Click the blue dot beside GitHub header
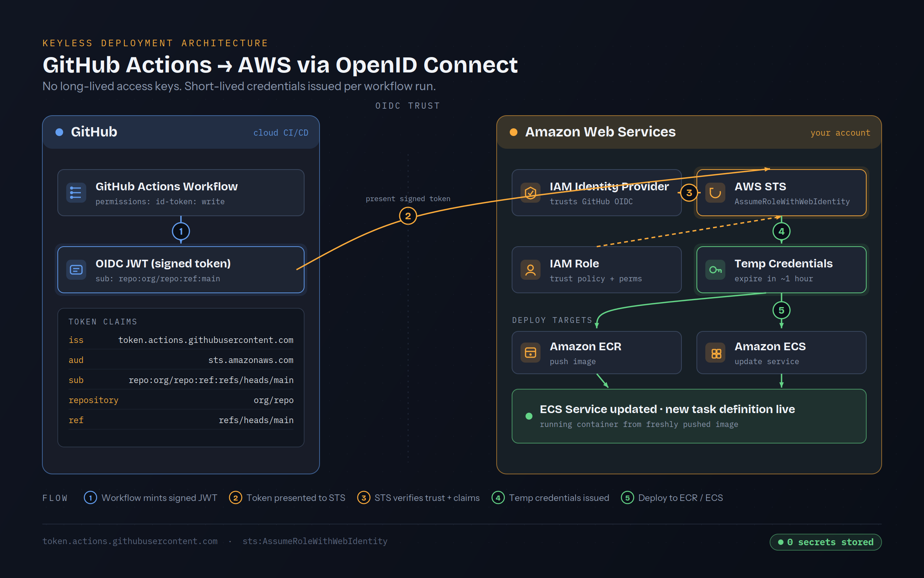The image size is (924, 578). coord(59,132)
